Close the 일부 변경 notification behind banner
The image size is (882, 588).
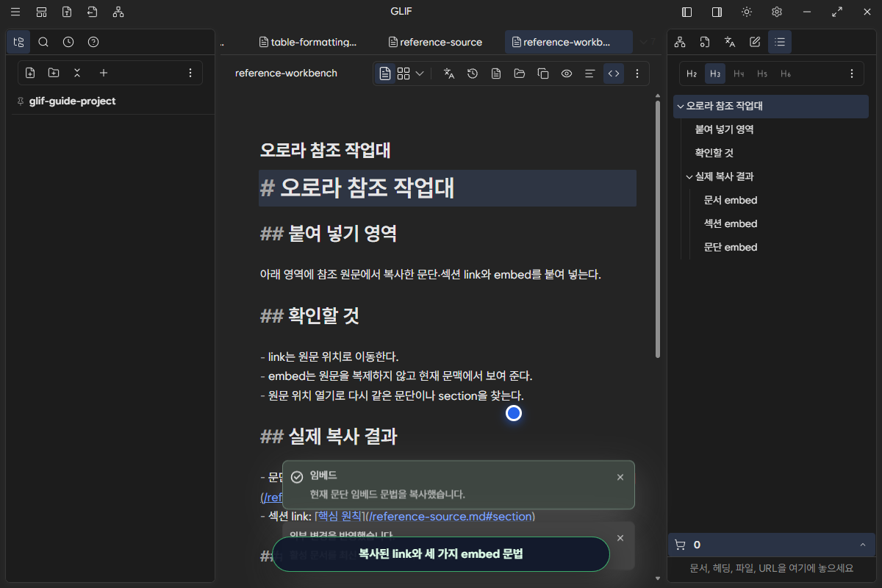point(620,538)
